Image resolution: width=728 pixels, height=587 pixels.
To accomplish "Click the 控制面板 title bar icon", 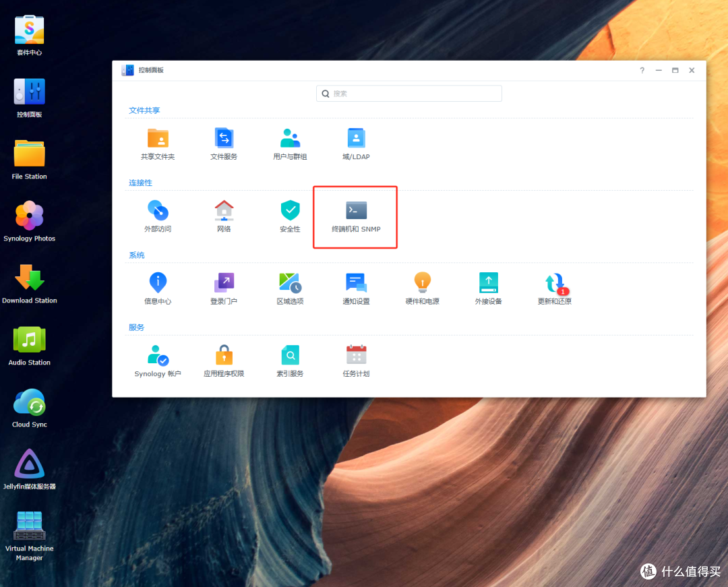I will pyautogui.click(x=127, y=70).
